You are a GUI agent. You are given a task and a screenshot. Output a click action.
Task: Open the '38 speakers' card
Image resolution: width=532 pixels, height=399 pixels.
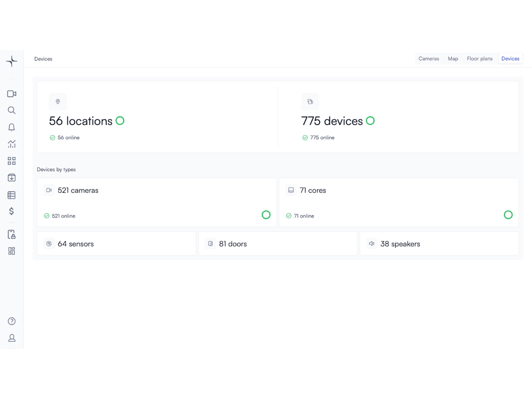click(439, 244)
